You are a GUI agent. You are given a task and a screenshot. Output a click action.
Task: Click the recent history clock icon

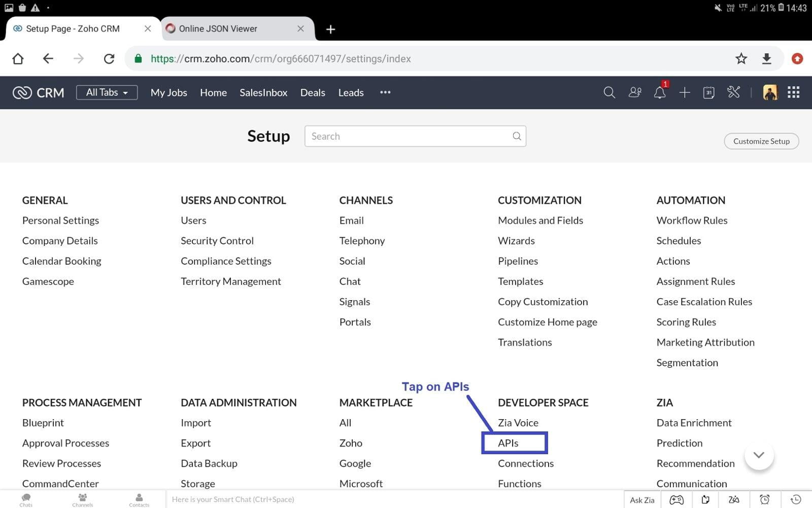(x=796, y=500)
